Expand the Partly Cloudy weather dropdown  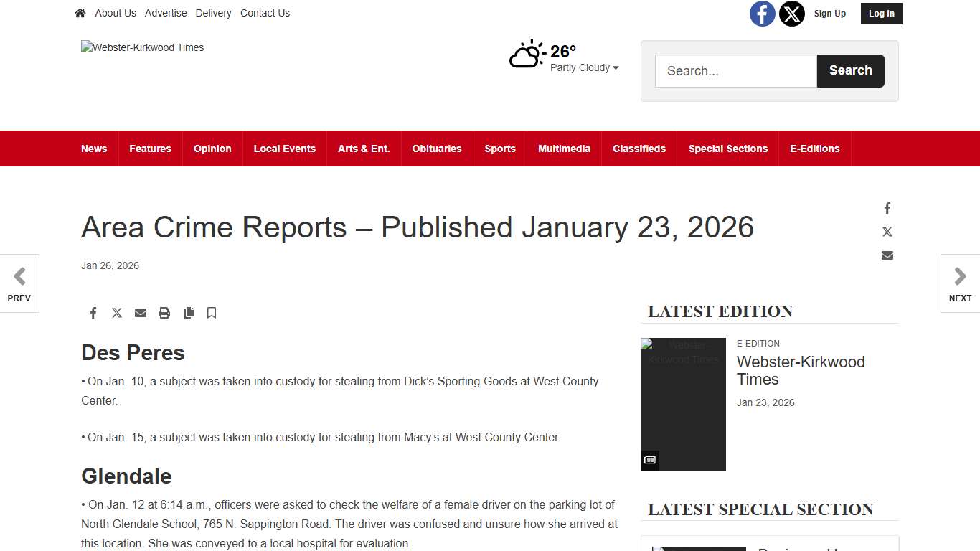(584, 67)
